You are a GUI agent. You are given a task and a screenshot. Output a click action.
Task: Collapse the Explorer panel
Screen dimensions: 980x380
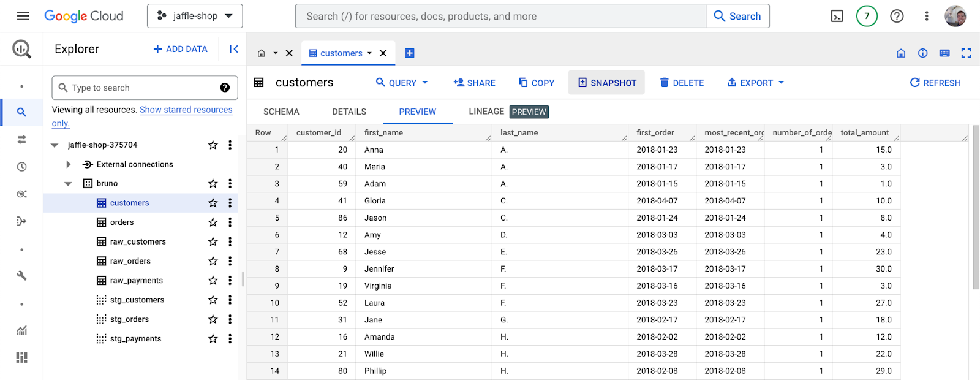pos(233,49)
